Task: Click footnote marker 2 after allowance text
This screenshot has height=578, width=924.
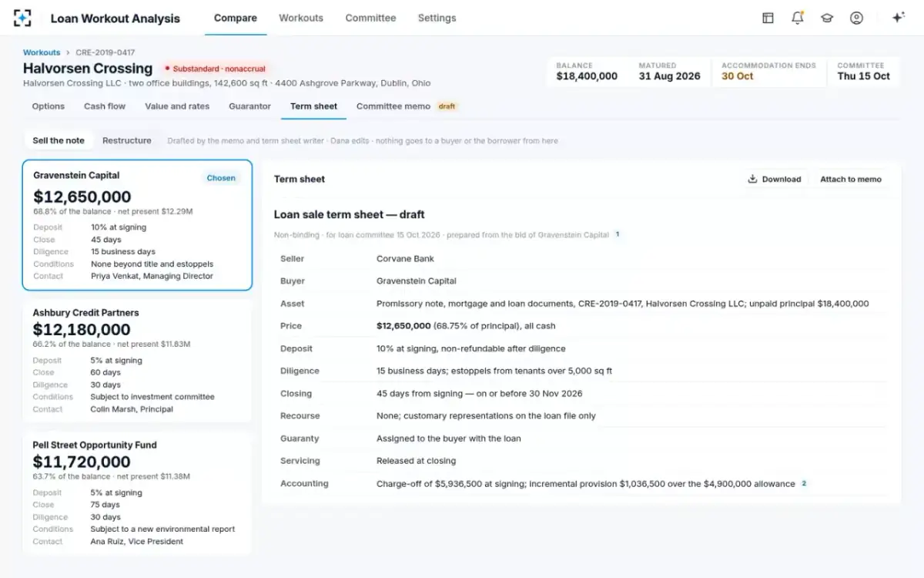Action: 804,484
